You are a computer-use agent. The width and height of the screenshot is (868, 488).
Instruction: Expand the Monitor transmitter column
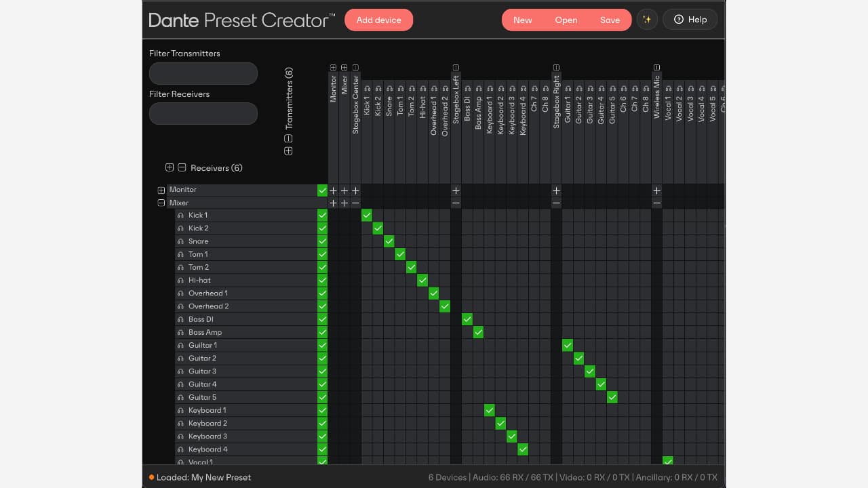click(333, 68)
